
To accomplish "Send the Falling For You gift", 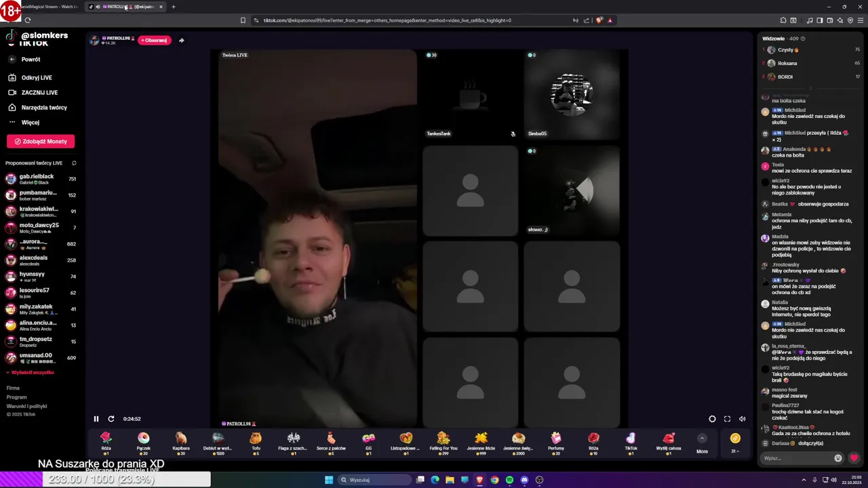I will (443, 443).
